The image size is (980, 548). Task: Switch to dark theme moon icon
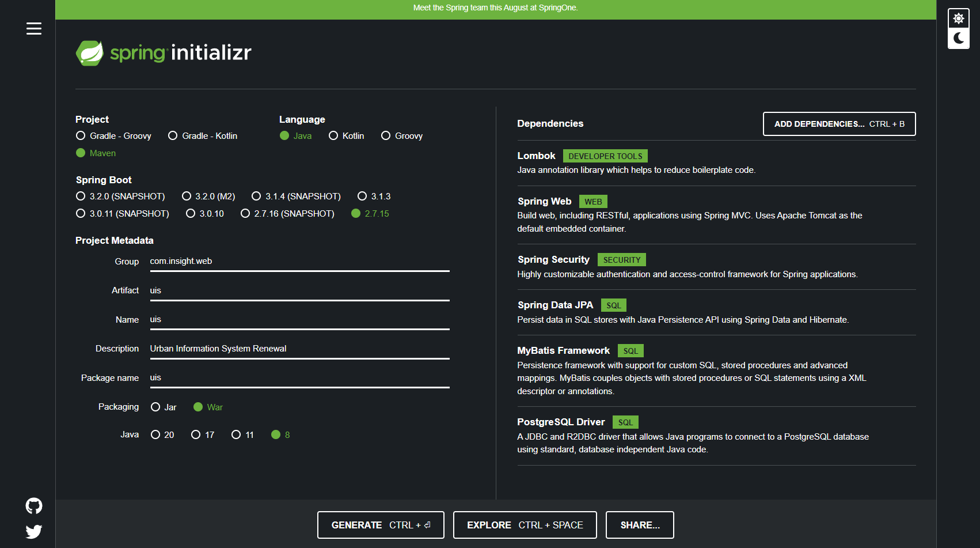[x=959, y=39]
